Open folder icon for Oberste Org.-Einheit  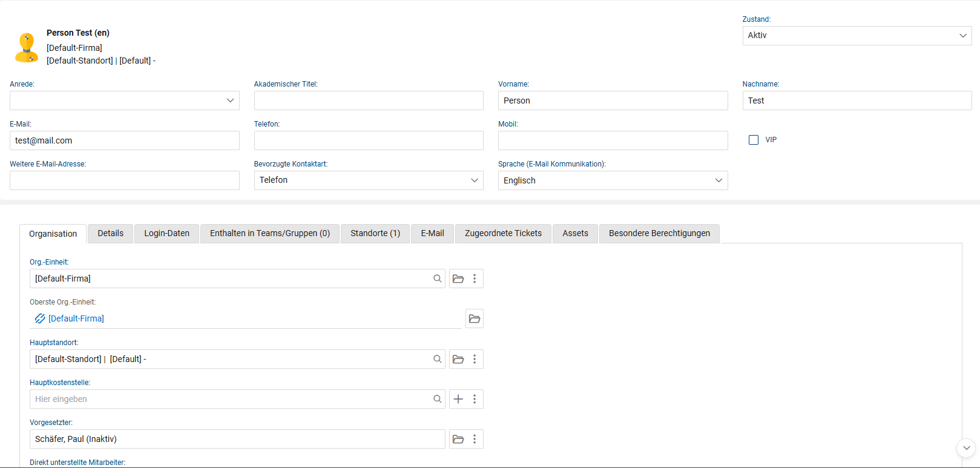(x=475, y=318)
